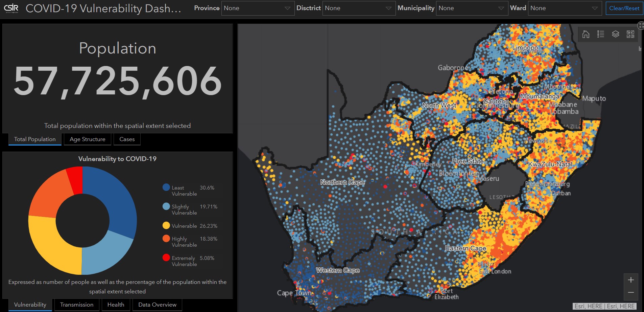Viewport: 644px width, 312px height.
Task: Click the Extremely Vulnerable red legend swatch
Action: tap(166, 258)
